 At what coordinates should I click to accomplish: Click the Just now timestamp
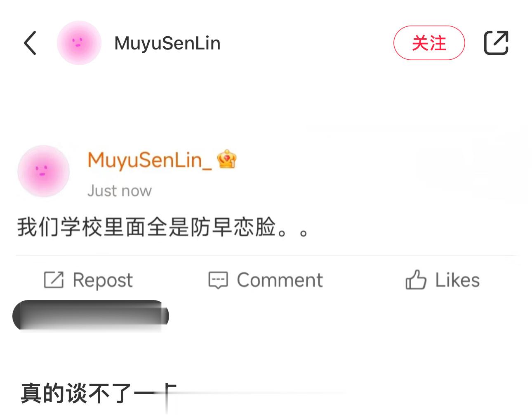point(120,190)
